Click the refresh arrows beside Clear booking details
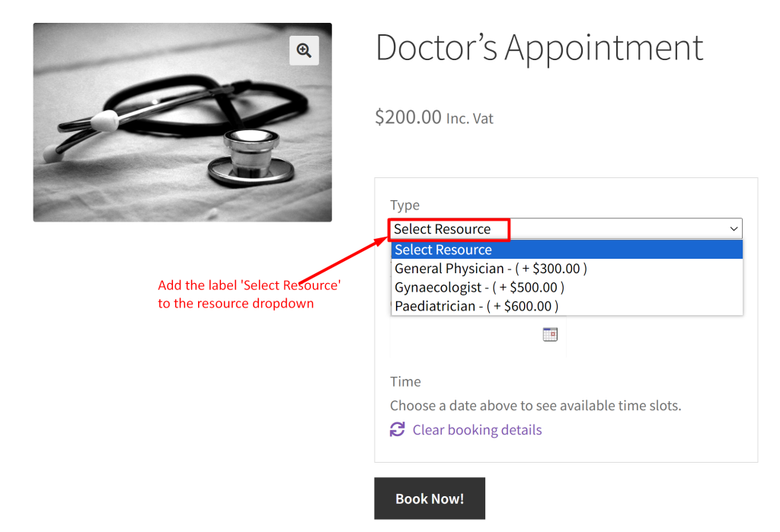The image size is (780, 532). pyautogui.click(x=397, y=430)
